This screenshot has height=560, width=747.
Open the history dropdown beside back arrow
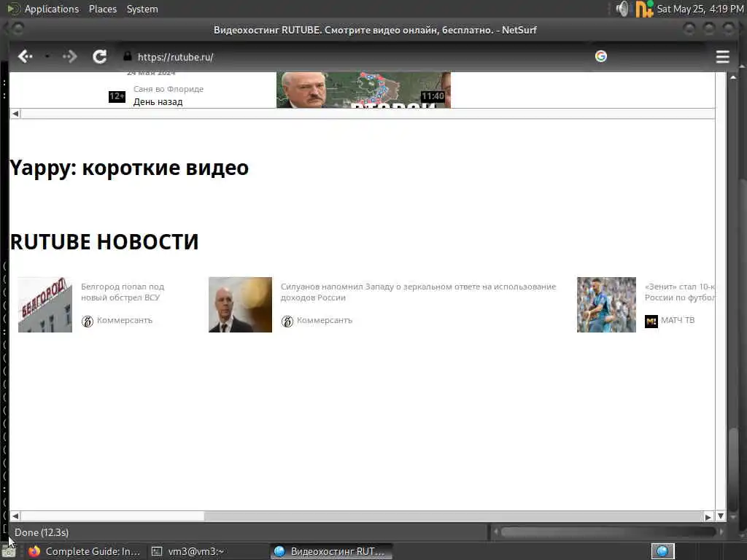pyautogui.click(x=47, y=56)
